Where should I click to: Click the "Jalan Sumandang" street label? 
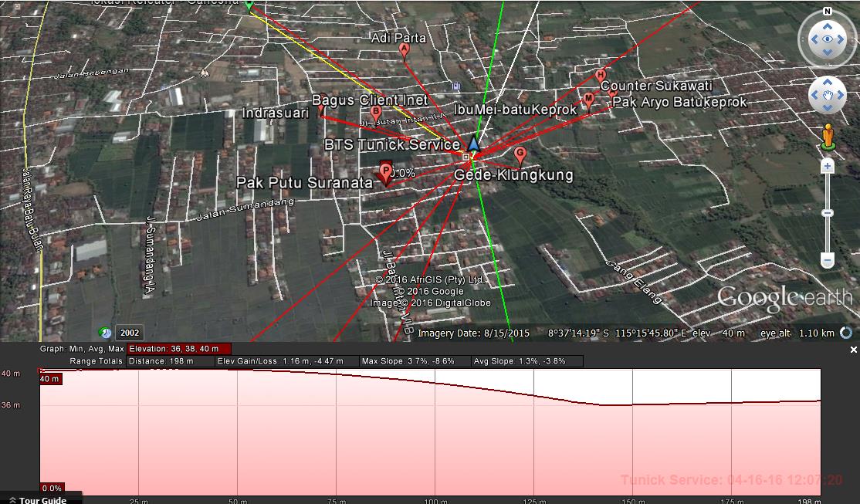point(245,210)
